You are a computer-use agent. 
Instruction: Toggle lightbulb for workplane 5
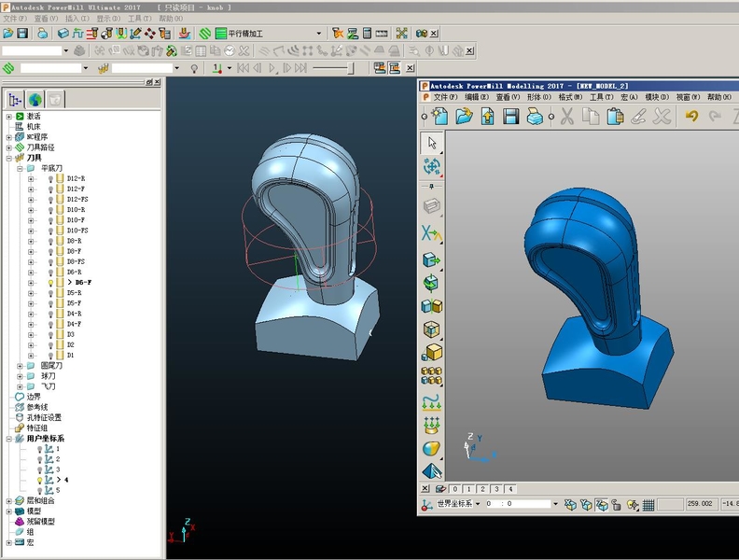click(x=40, y=491)
